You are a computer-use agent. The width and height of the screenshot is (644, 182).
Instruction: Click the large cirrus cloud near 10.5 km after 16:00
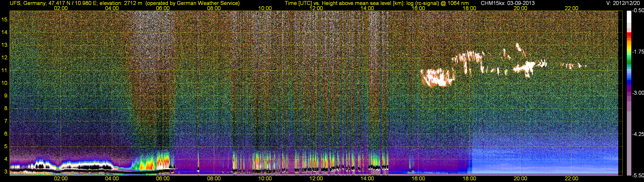coord(437,78)
